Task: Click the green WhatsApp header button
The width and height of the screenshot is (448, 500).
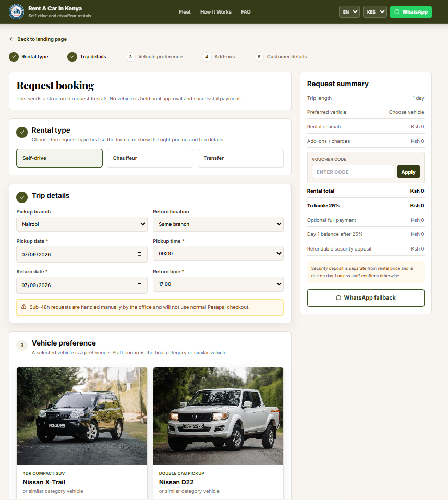Action: tap(411, 12)
